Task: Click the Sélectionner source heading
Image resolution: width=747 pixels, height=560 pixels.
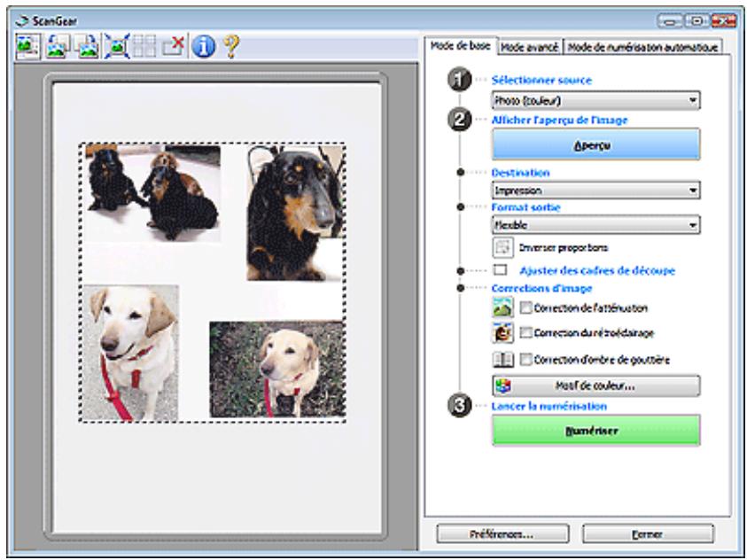Action: click(x=541, y=80)
